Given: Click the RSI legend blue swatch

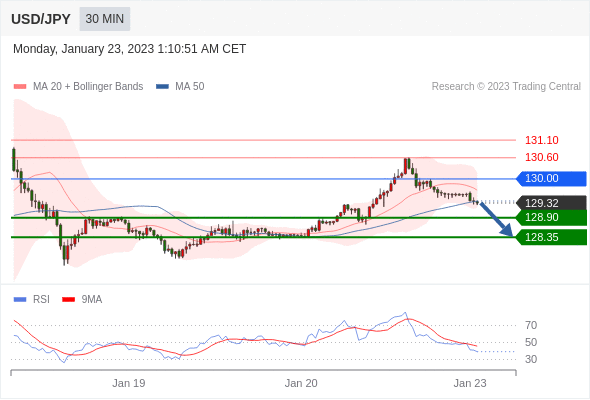Looking at the screenshot, I should (x=20, y=300).
